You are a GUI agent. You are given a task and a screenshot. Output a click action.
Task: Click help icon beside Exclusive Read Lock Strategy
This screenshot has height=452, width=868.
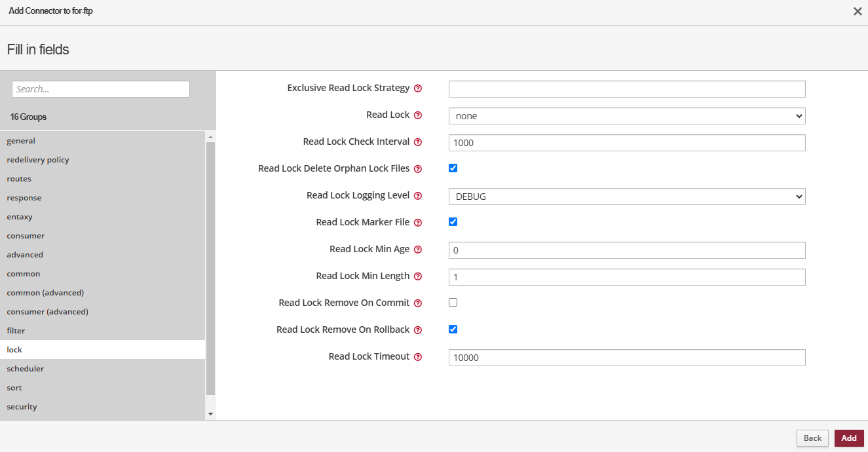pyautogui.click(x=418, y=88)
